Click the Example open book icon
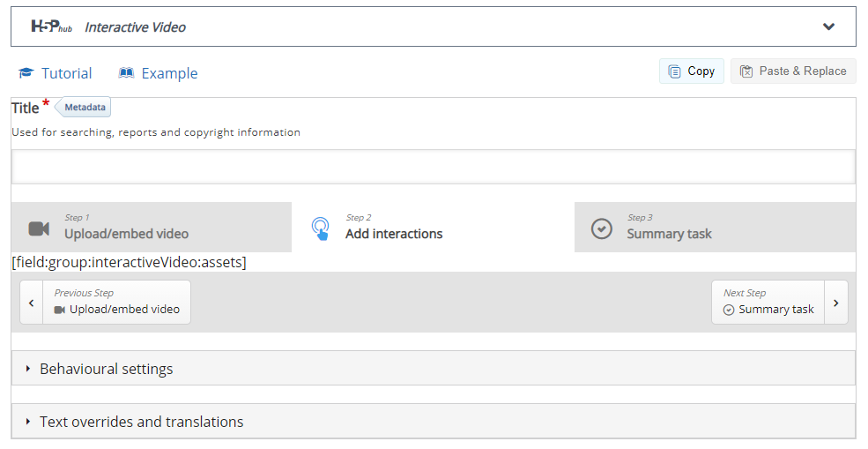868x449 pixels. (126, 73)
